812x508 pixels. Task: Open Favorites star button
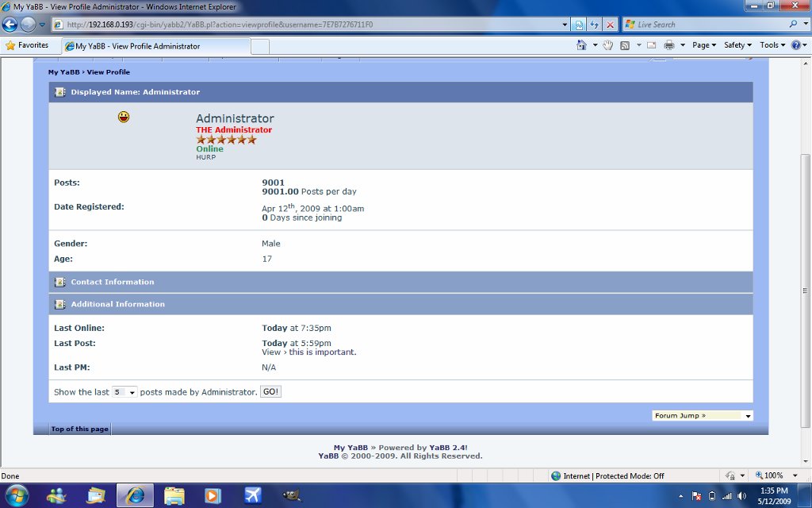click(27, 45)
